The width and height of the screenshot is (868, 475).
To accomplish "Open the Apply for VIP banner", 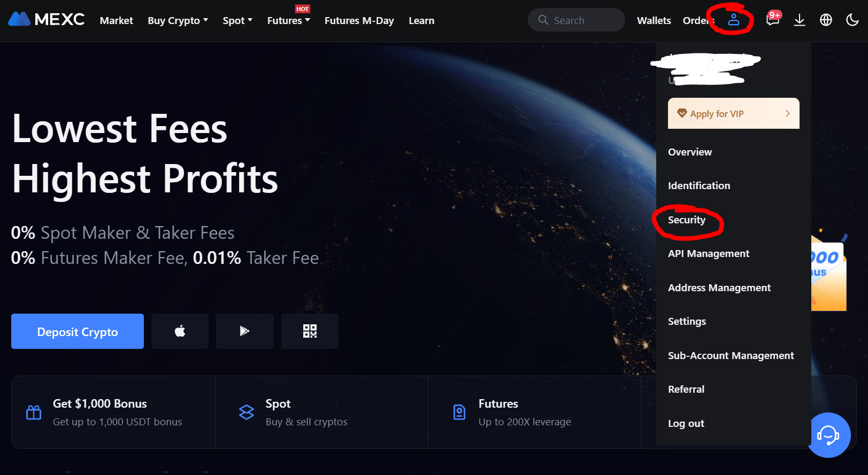I will coord(733,113).
